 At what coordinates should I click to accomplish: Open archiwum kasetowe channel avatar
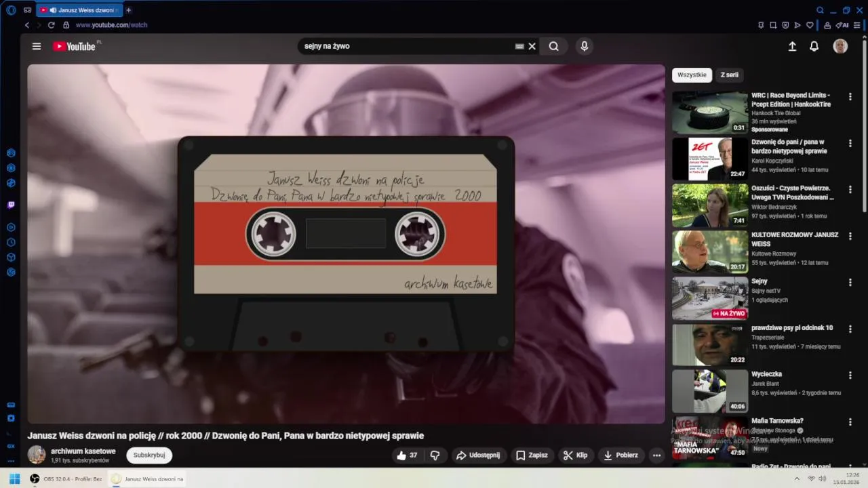[37, 455]
